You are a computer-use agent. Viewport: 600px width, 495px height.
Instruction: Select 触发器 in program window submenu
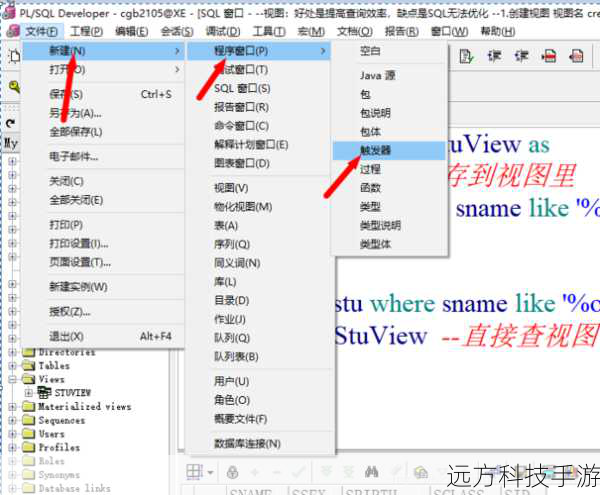coord(389,150)
